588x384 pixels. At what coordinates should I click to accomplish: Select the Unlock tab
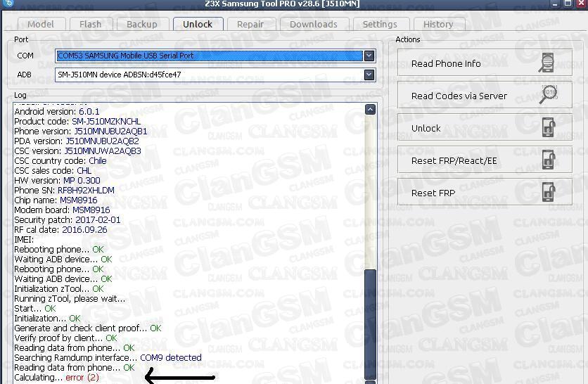[198, 24]
